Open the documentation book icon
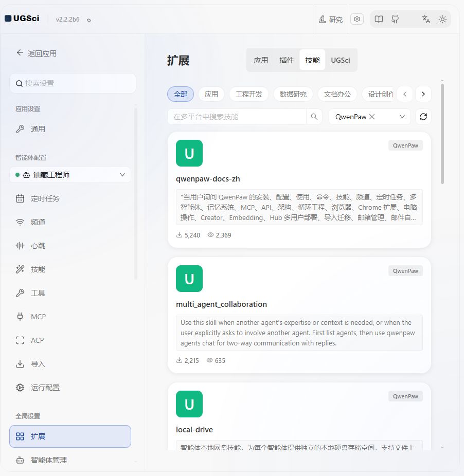This screenshot has width=464, height=476. point(379,20)
